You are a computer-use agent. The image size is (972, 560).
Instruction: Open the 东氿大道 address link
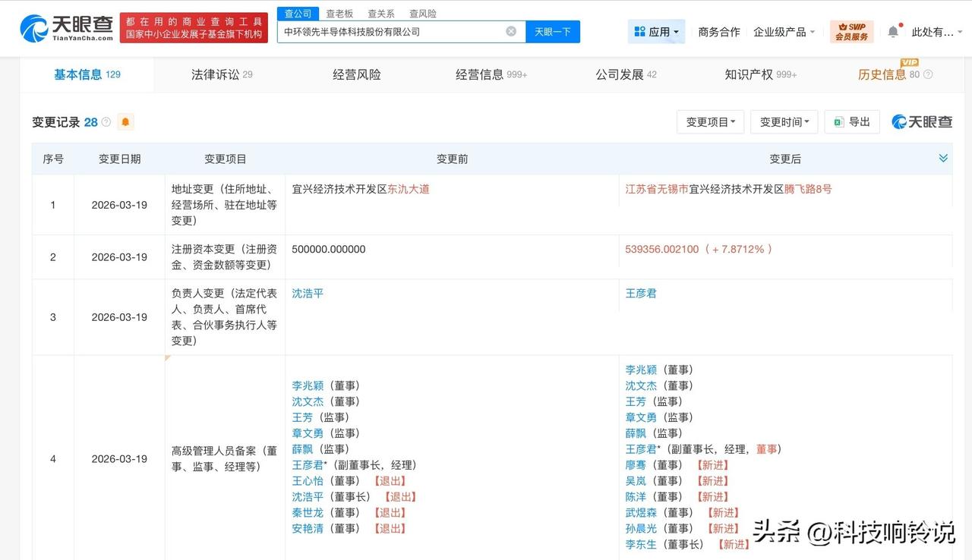tap(409, 189)
